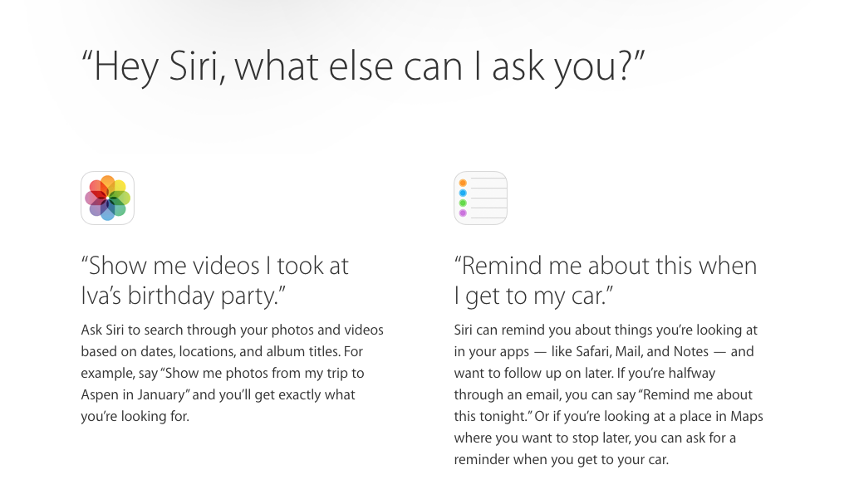Image resolution: width=859 pixels, height=504 pixels.
Task: Click the yellow petal of Photos icon
Action: tap(119, 187)
